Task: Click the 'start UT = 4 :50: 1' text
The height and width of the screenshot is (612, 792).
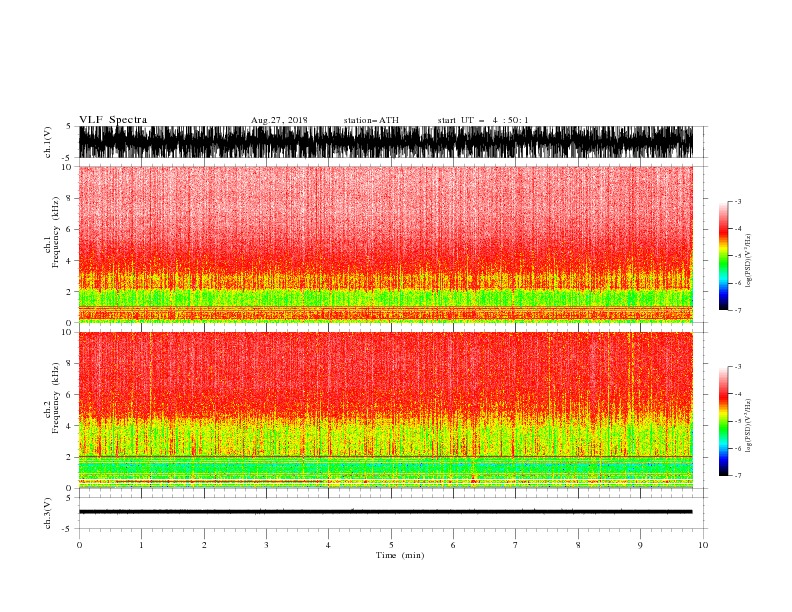Action: 482,120
